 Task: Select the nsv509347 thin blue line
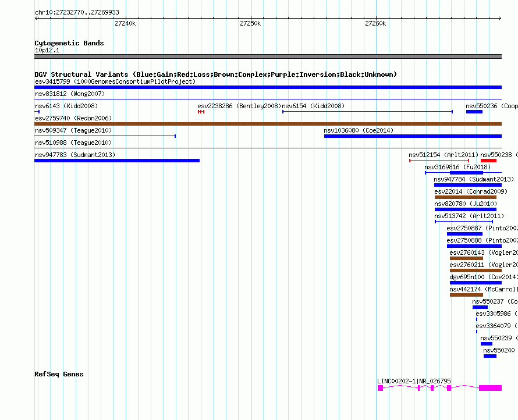pyautogui.click(x=105, y=136)
